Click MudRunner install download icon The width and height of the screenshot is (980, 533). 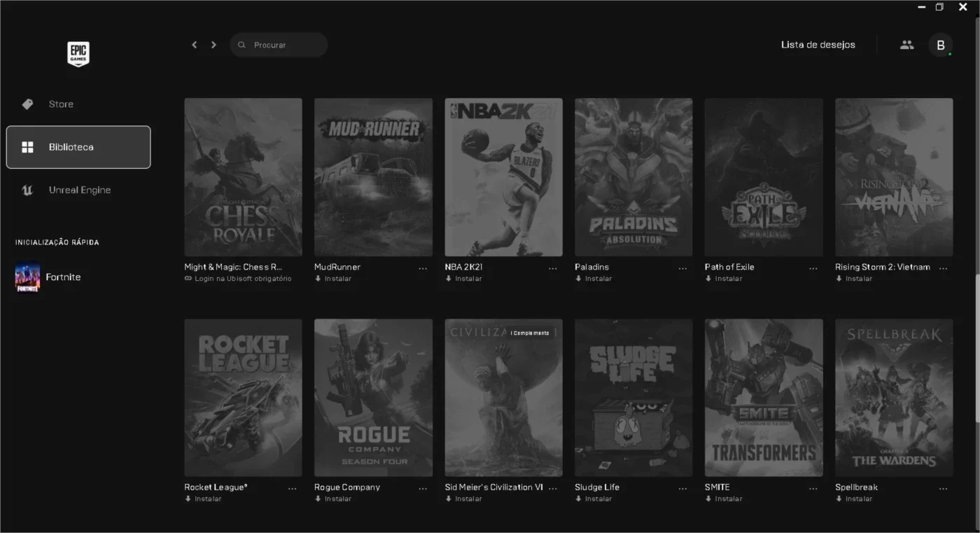click(x=318, y=279)
